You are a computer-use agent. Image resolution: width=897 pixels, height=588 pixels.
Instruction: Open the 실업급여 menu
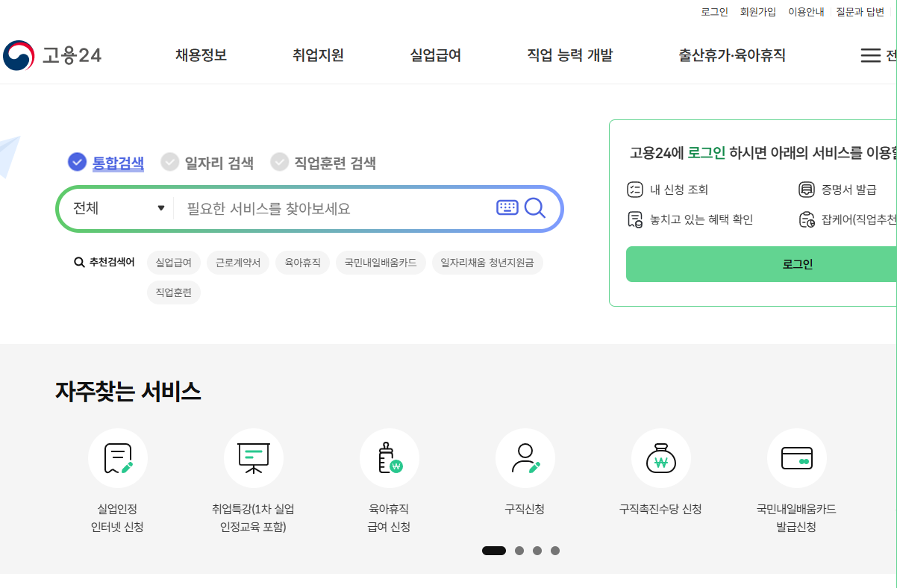point(436,55)
